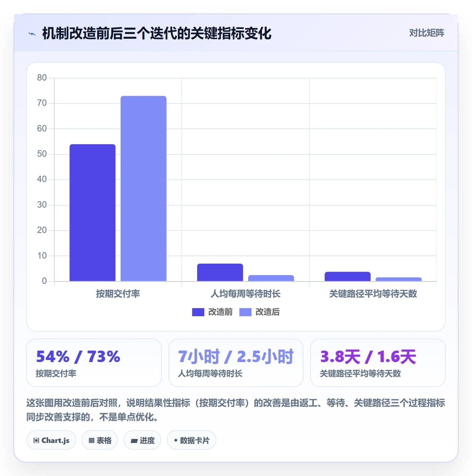
Task: Select the 表格 tag chip
Action: [x=100, y=440]
